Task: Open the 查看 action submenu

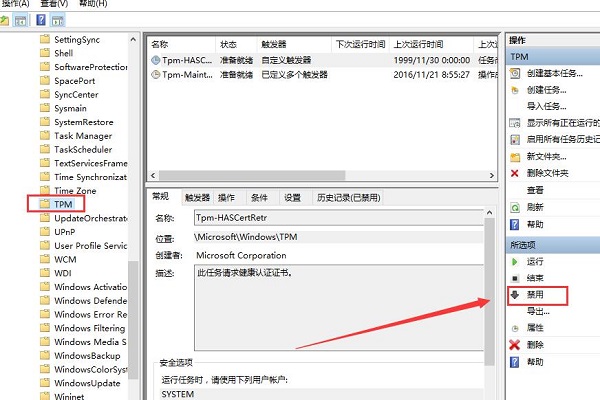Action: pyautogui.click(x=535, y=190)
